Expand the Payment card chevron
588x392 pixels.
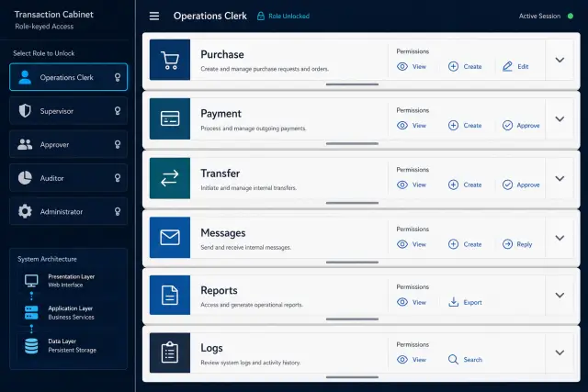[560, 119]
